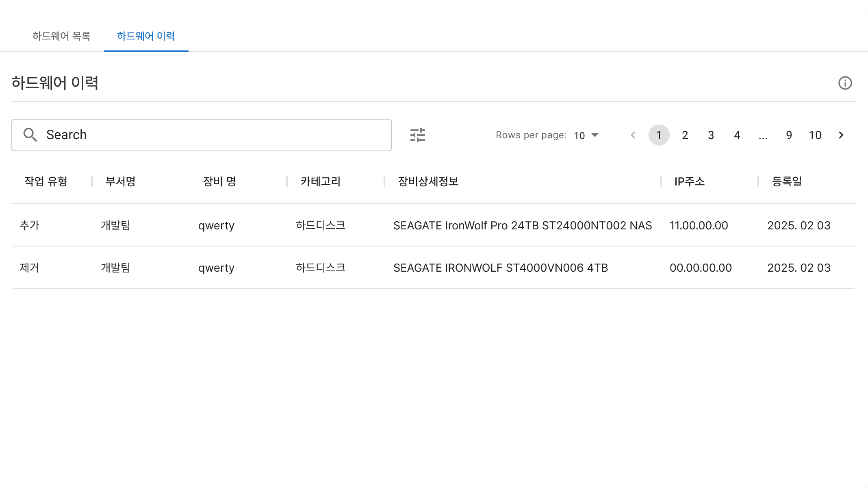The width and height of the screenshot is (868, 497).
Task: Click the 작업 유형 column header
Action: click(x=46, y=182)
